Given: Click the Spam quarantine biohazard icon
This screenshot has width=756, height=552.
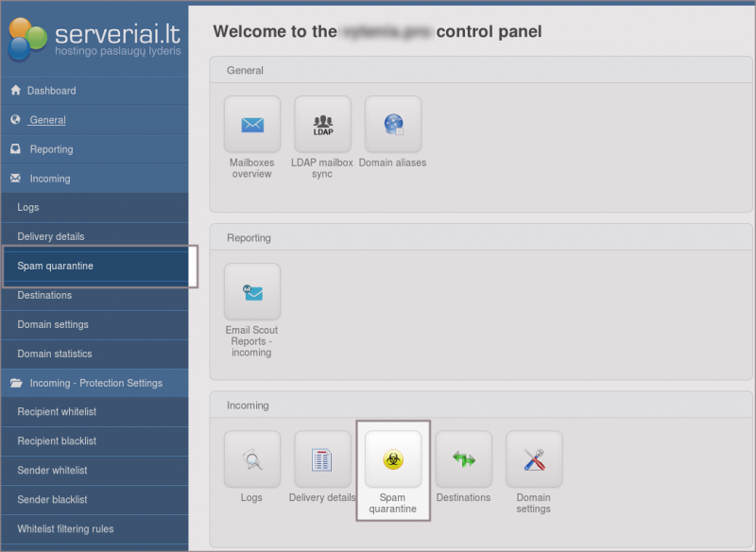Looking at the screenshot, I should pyautogui.click(x=392, y=459).
